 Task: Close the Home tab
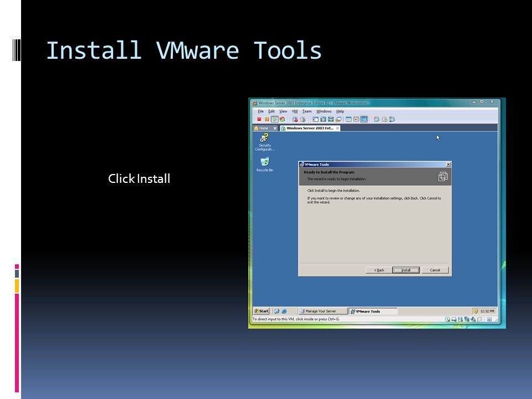275,128
